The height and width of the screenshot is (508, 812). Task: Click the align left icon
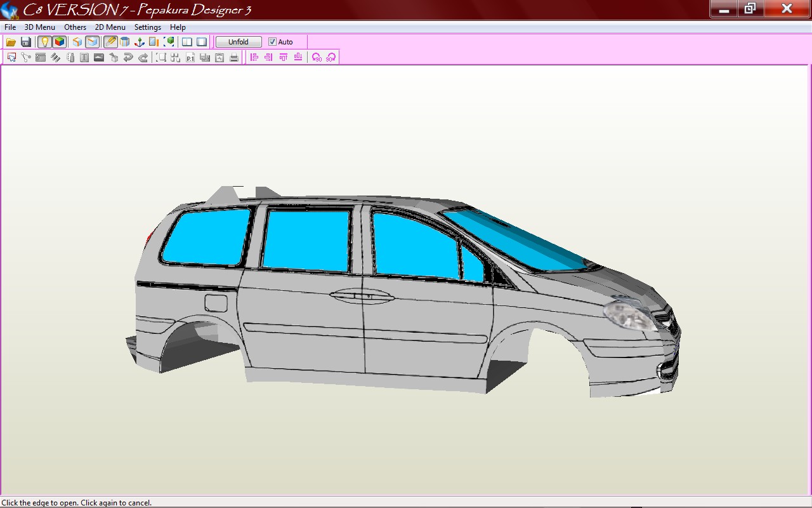click(x=254, y=58)
